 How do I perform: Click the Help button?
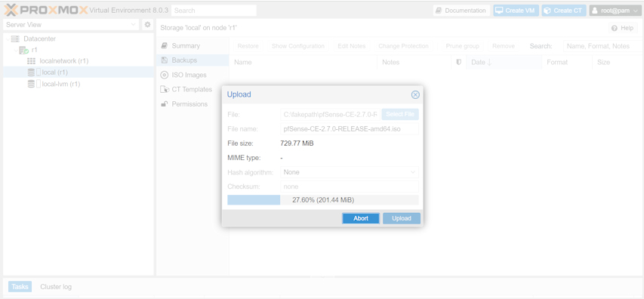(x=623, y=28)
